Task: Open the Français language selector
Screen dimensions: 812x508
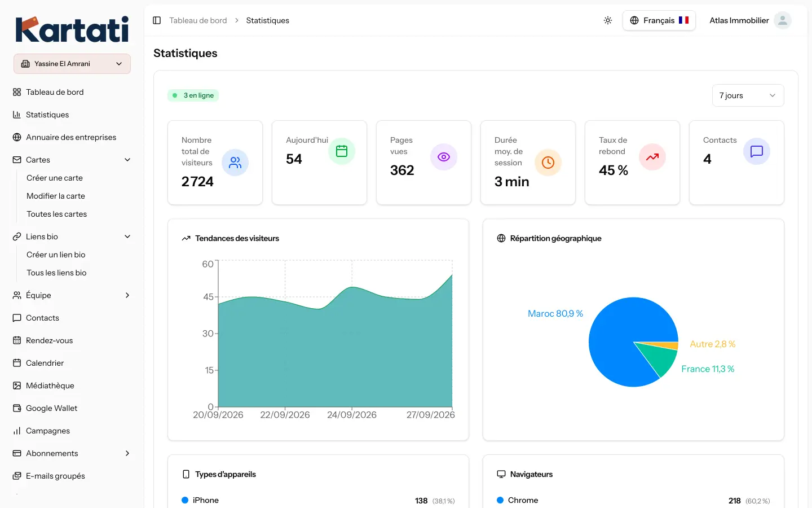Action: tap(659, 20)
